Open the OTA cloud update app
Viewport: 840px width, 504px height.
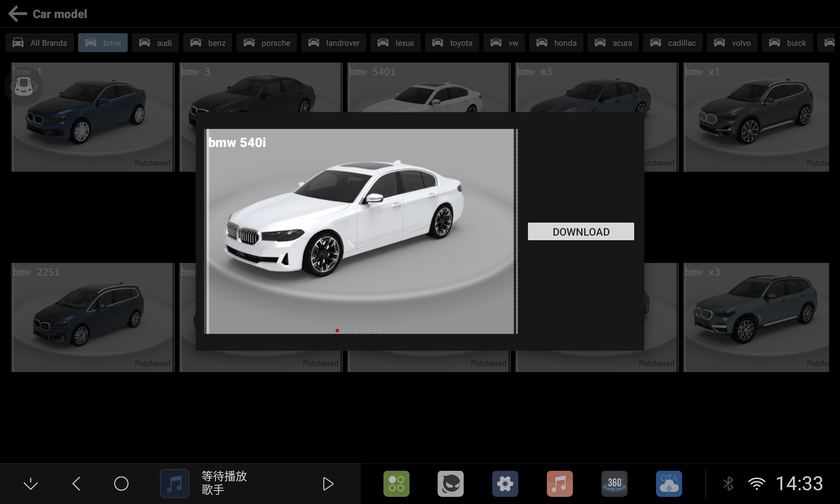669,484
